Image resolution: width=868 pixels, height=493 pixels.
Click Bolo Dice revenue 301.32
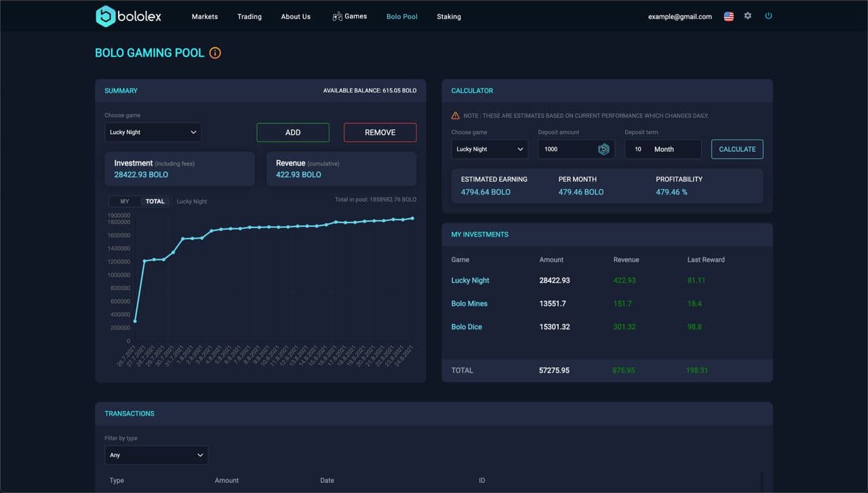point(625,327)
